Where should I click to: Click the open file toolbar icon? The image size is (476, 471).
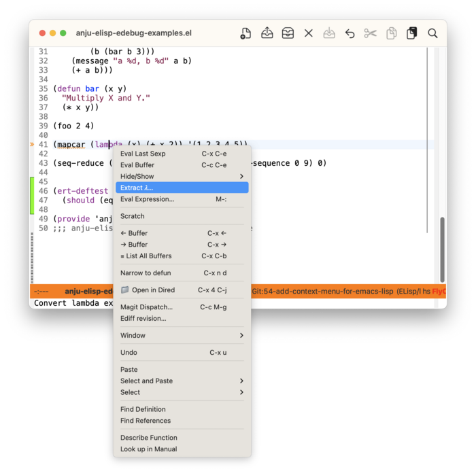(267, 33)
